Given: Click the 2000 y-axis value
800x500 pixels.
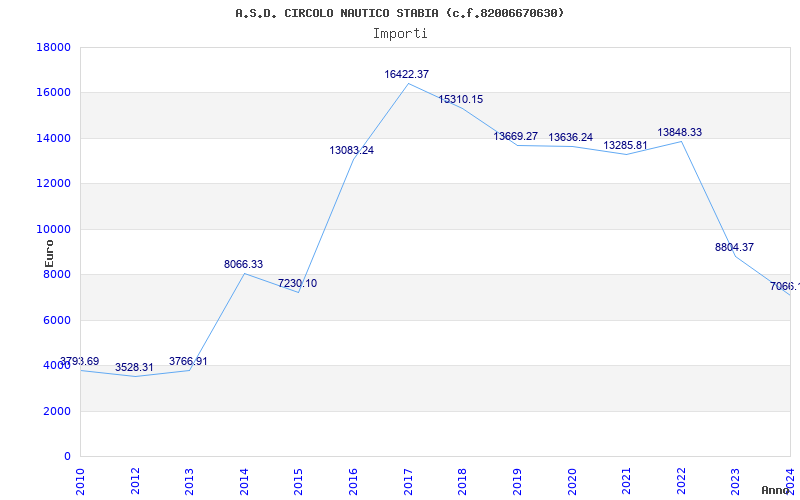Looking at the screenshot, I should 57,411.
